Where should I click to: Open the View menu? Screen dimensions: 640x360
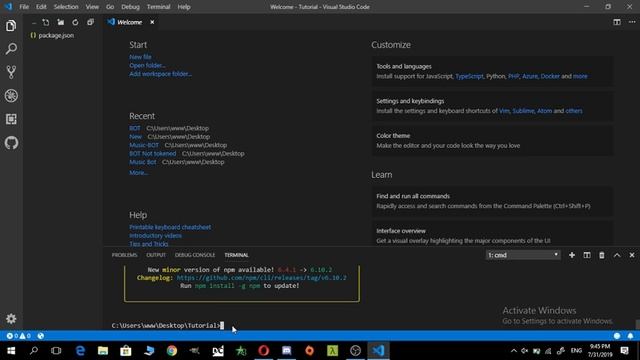(x=92, y=7)
